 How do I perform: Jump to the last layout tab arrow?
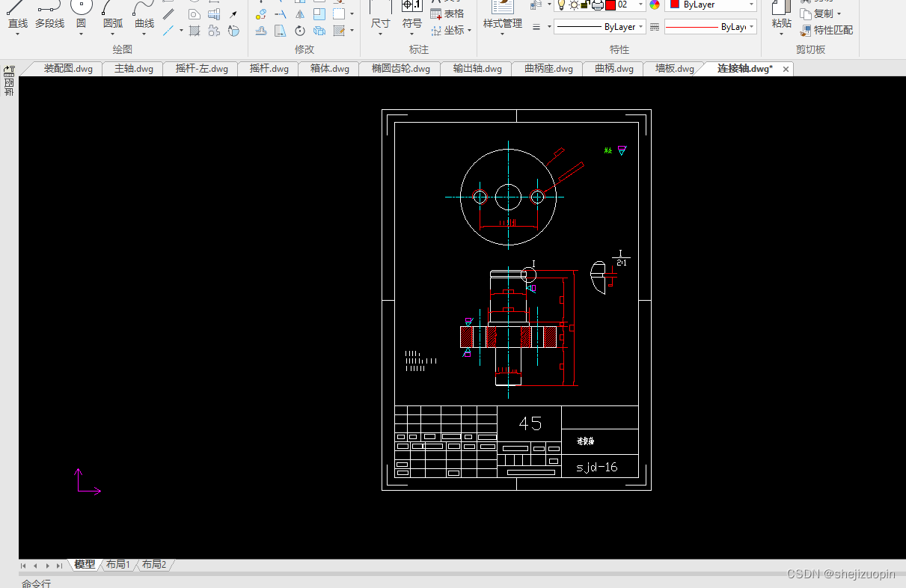(x=59, y=566)
